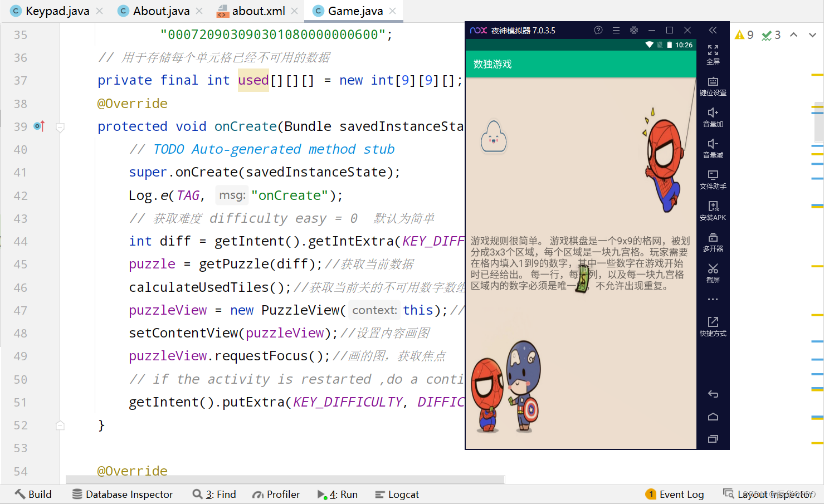824x504 pixels.
Task: Click the vertical scrollbar thumb in editor
Action: tap(818, 122)
